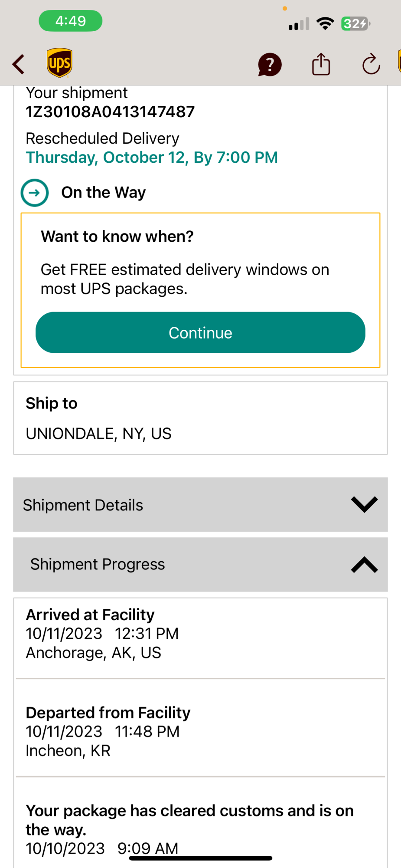Tap the Ship to UNIONDALE address card
401x868 pixels.
[x=200, y=418]
